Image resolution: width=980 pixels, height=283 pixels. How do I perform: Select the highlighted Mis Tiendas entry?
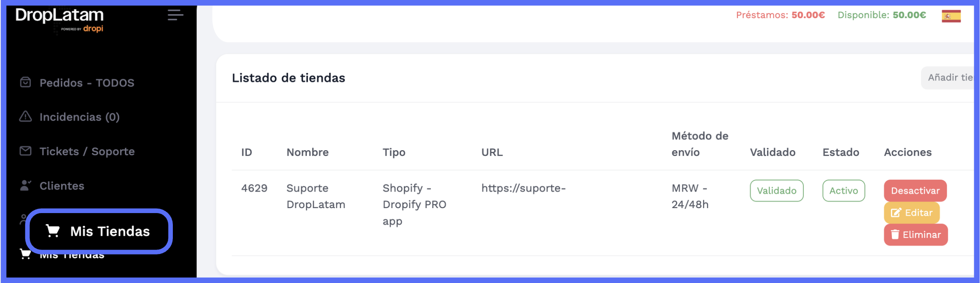pos(110,231)
